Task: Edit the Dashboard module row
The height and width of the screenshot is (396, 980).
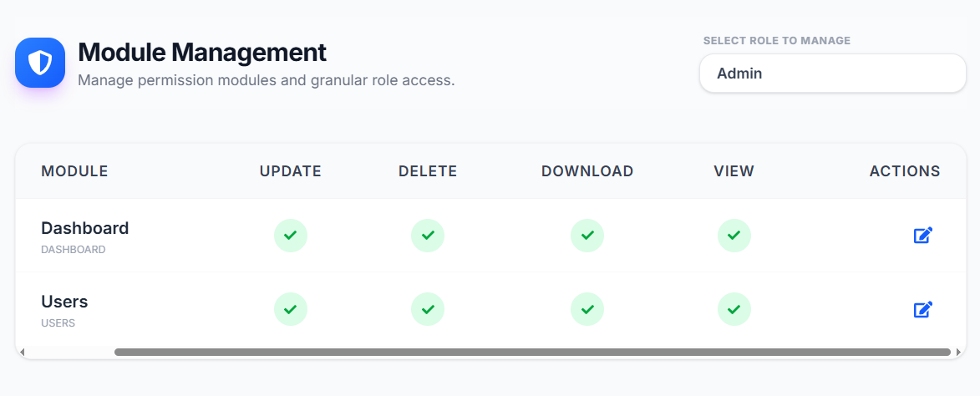Action: click(922, 236)
